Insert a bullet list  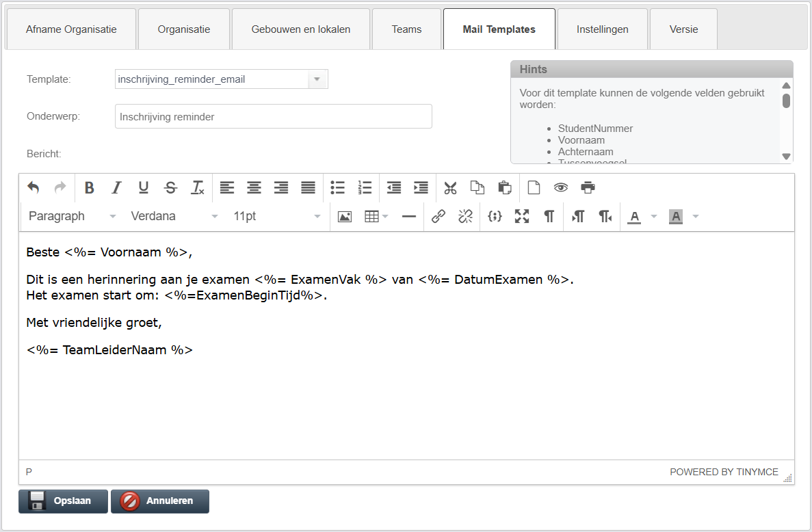tap(338, 187)
